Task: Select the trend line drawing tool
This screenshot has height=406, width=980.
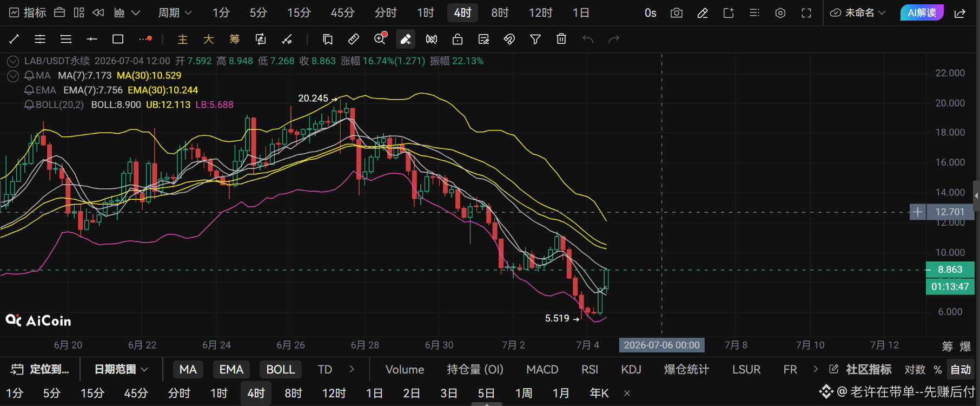Action: pos(14,39)
